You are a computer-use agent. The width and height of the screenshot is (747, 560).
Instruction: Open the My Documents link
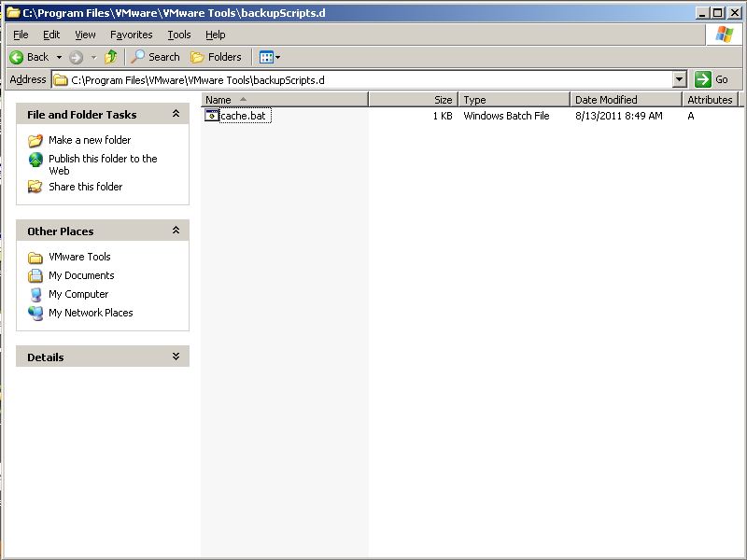pos(81,275)
